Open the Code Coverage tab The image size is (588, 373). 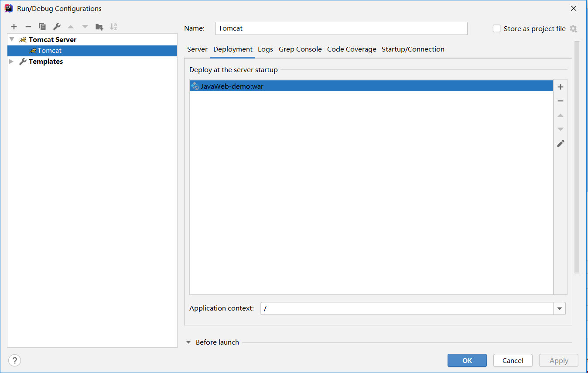[x=352, y=49]
